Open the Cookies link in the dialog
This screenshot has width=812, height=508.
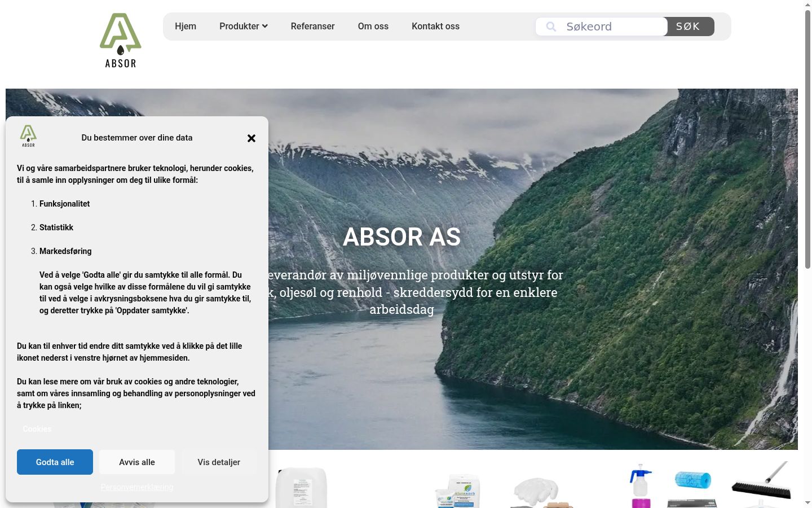click(37, 429)
